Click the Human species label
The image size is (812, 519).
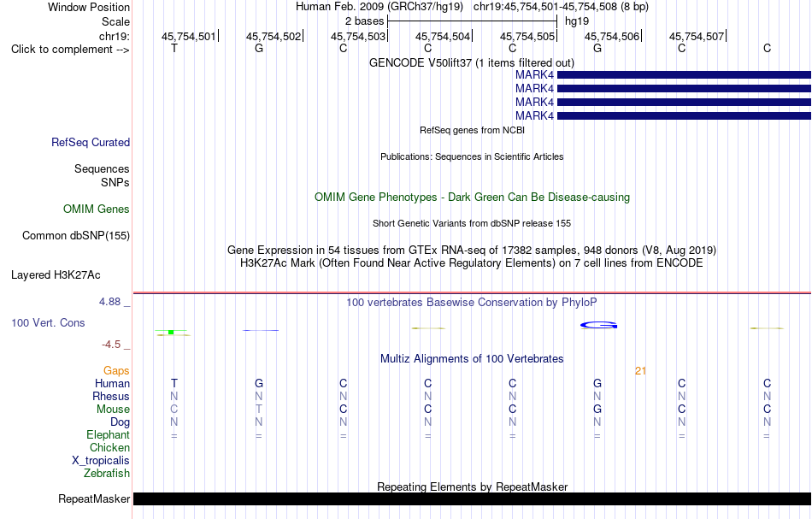click(x=112, y=384)
